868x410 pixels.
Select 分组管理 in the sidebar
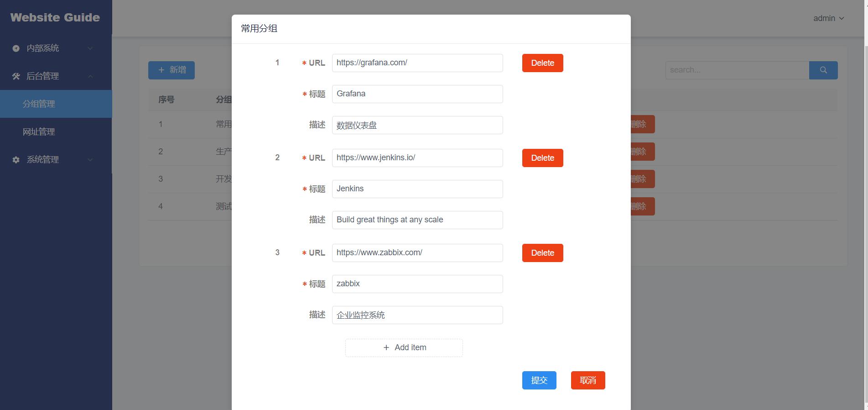click(56, 104)
